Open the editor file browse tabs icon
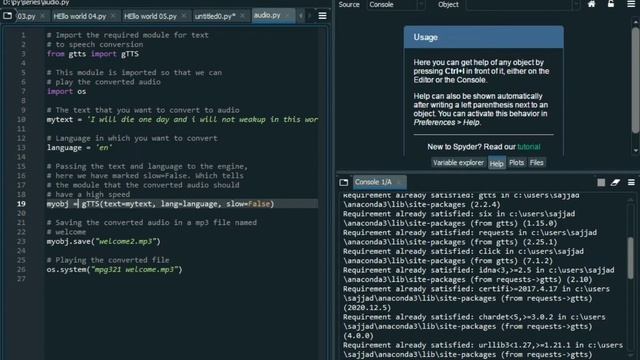Screen dimensions: 640x360 pos(7,16)
